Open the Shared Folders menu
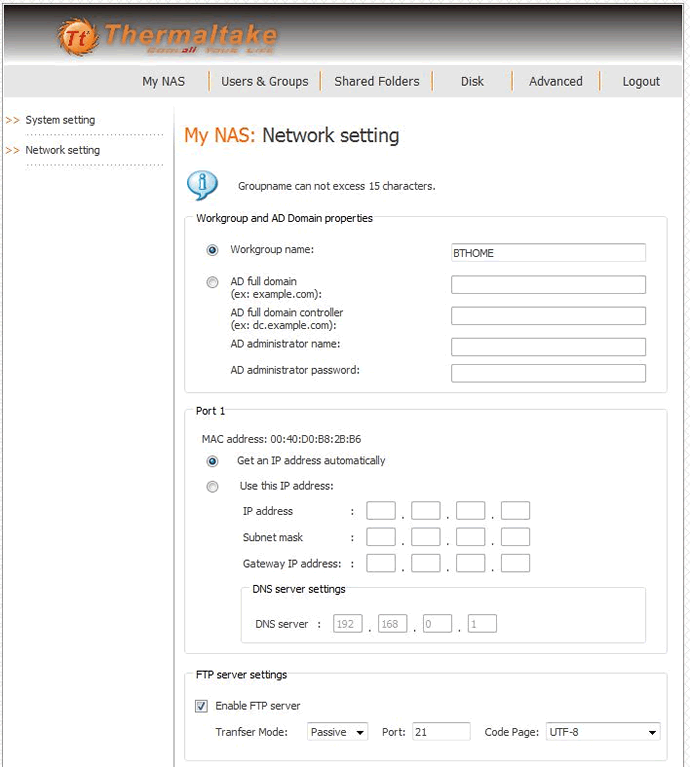690x767 pixels. (377, 81)
